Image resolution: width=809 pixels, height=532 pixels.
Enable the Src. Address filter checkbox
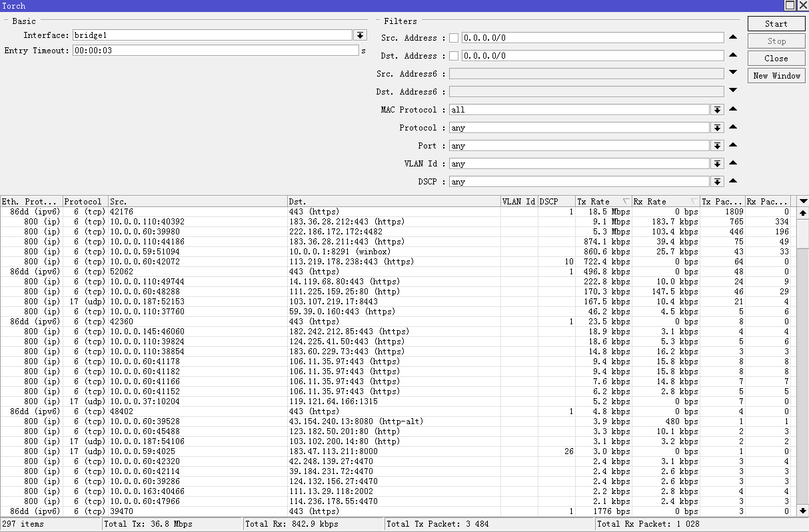(454, 37)
